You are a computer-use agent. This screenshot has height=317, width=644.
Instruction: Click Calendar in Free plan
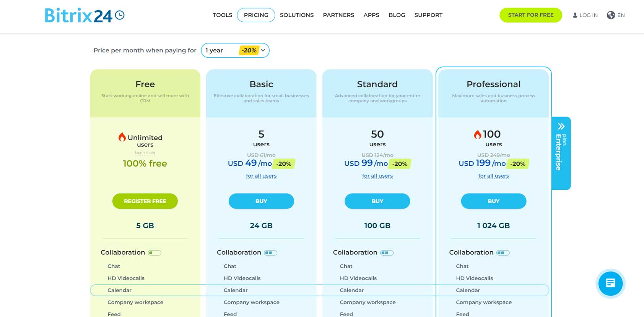[119, 290]
